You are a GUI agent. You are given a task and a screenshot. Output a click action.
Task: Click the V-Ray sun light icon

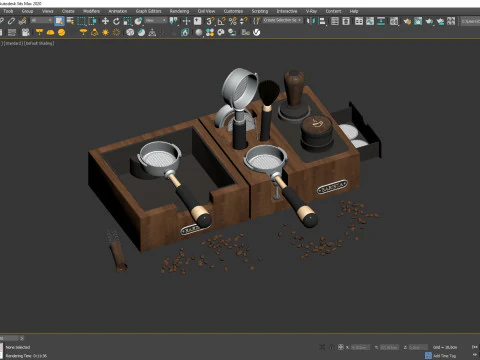pyautogui.click(x=105, y=32)
